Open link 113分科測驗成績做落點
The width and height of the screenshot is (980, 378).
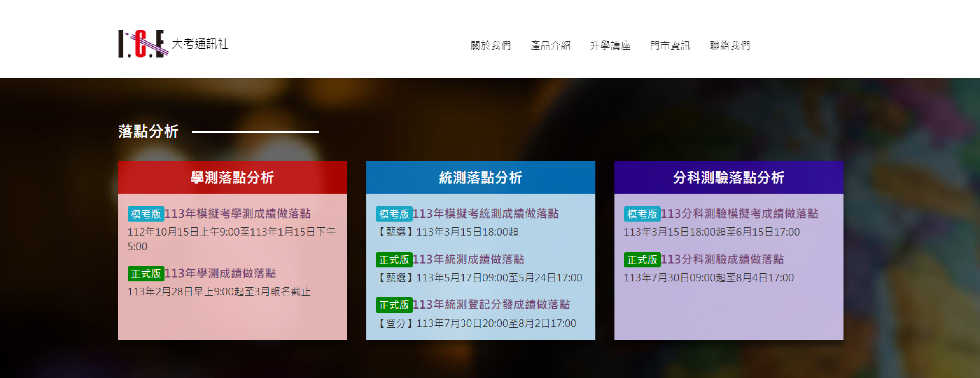coord(723,259)
